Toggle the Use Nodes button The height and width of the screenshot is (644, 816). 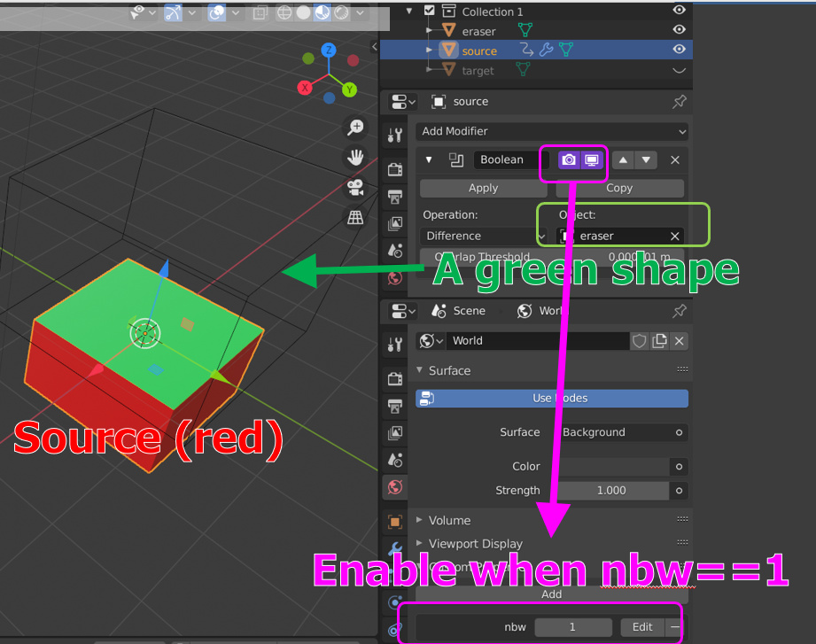tap(552, 399)
